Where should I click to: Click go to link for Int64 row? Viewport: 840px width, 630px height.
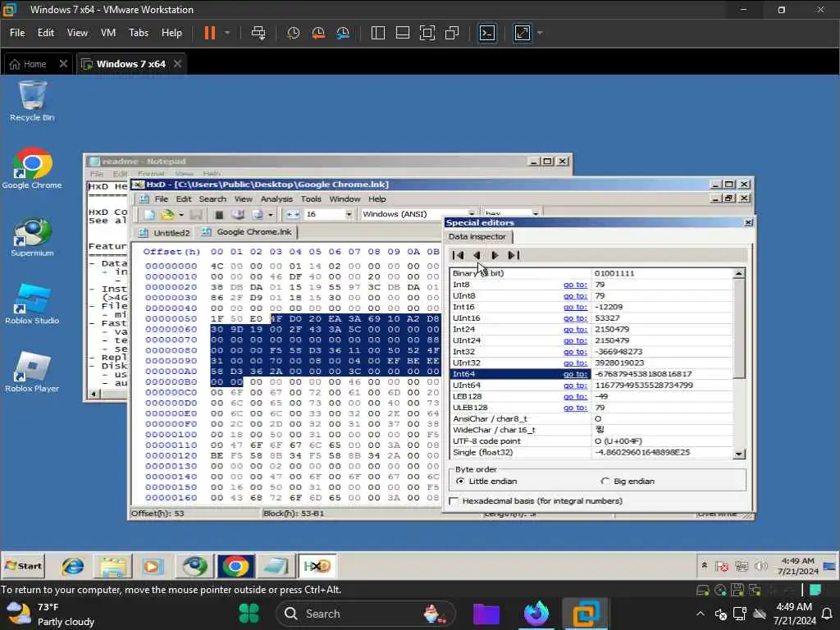575,374
